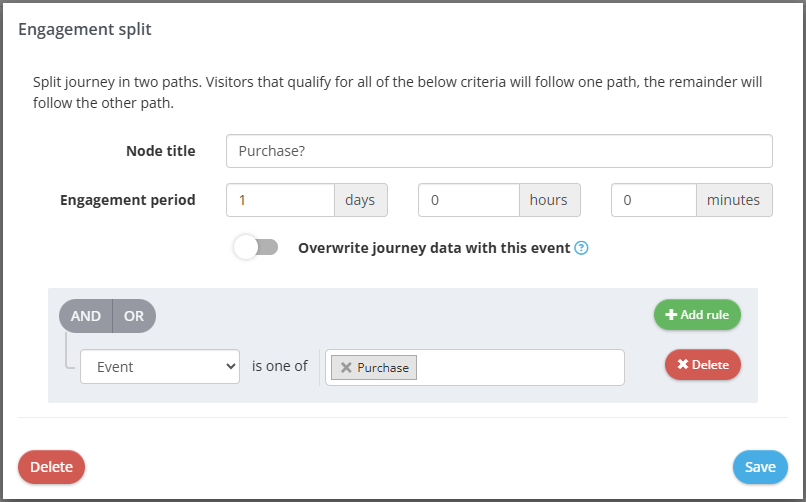Screen dimensions: 806x502
Task: Click the days unit label
Action: click(360, 200)
